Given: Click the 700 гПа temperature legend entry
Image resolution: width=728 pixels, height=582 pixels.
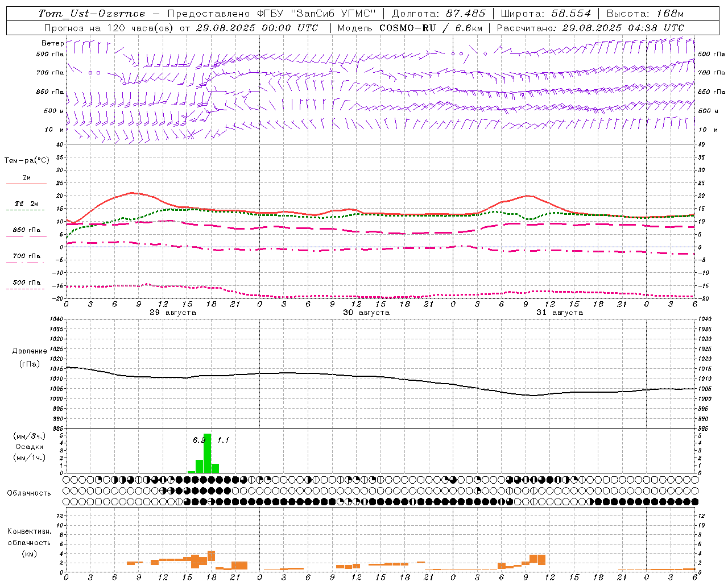Looking at the screenshot, I should (x=27, y=256).
